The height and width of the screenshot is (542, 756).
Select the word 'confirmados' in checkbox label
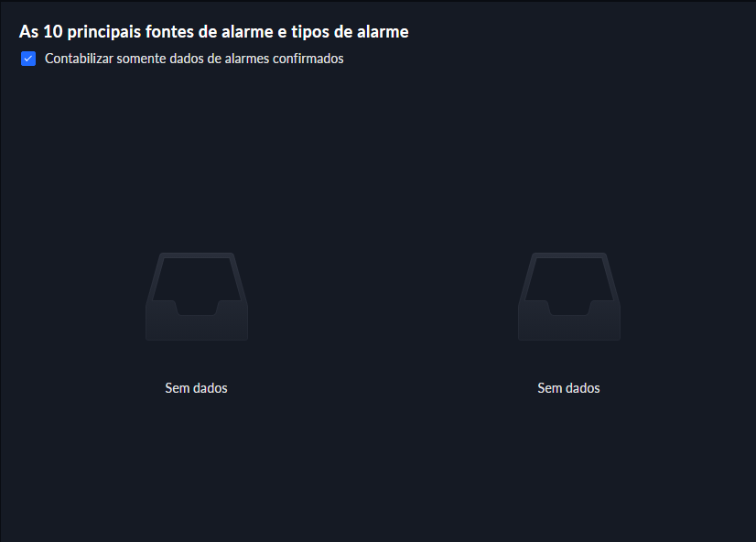pos(308,59)
